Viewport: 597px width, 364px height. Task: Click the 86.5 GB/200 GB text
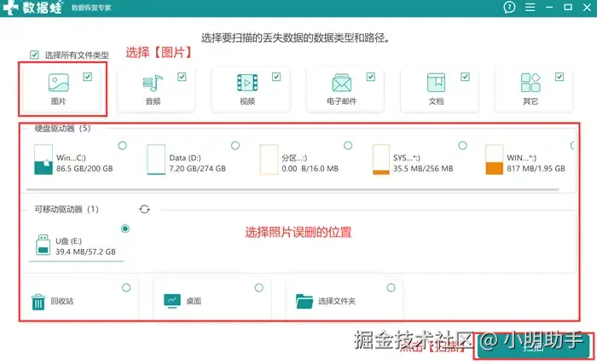click(x=84, y=169)
